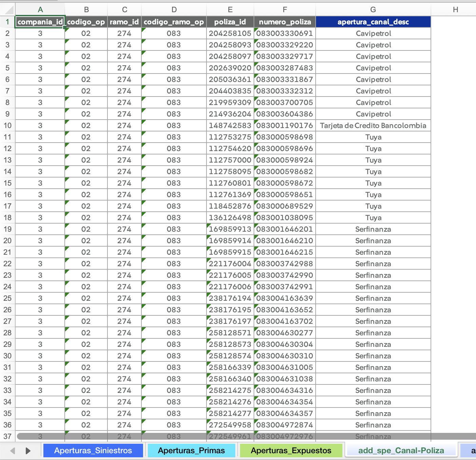
Task: Select row 19 header
Action: point(7,229)
